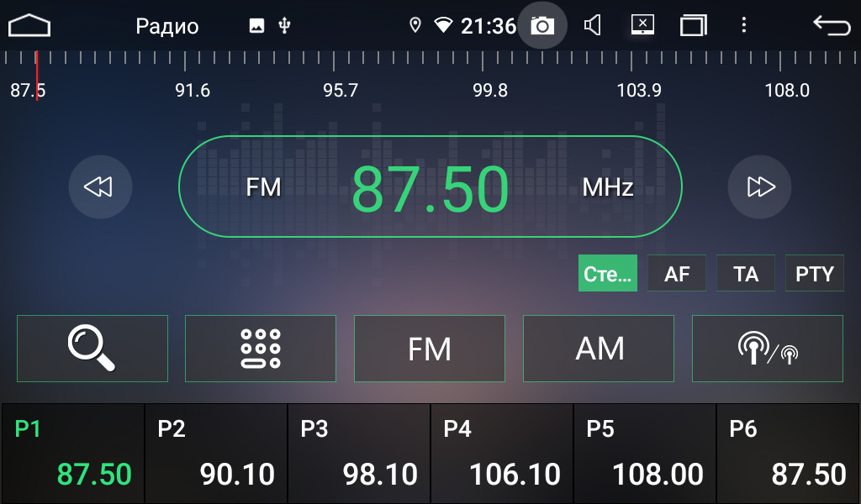
Task: Enable AF alternative frequency
Action: point(677,274)
